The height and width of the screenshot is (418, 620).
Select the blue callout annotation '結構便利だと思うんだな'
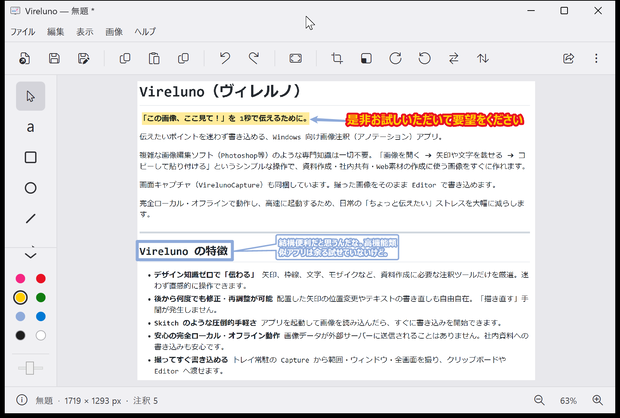coord(337,248)
